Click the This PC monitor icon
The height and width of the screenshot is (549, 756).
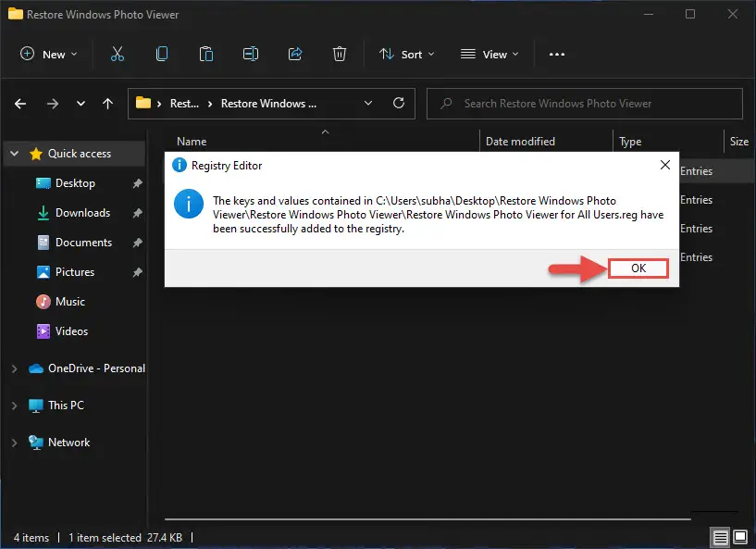36,406
